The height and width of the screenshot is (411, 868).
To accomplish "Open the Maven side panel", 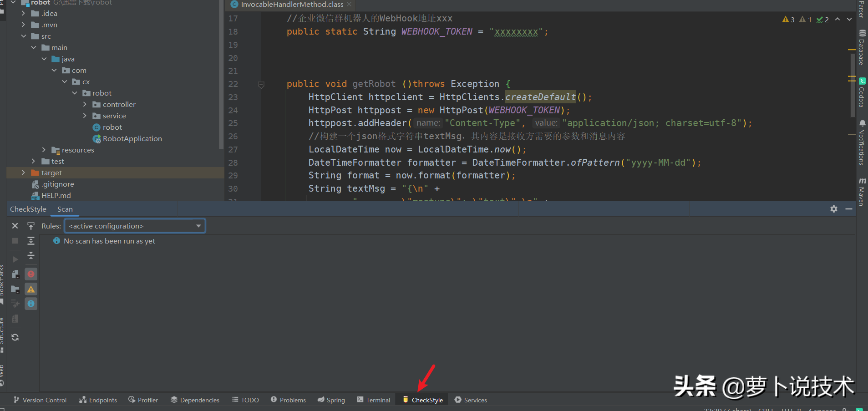I will pos(862,192).
